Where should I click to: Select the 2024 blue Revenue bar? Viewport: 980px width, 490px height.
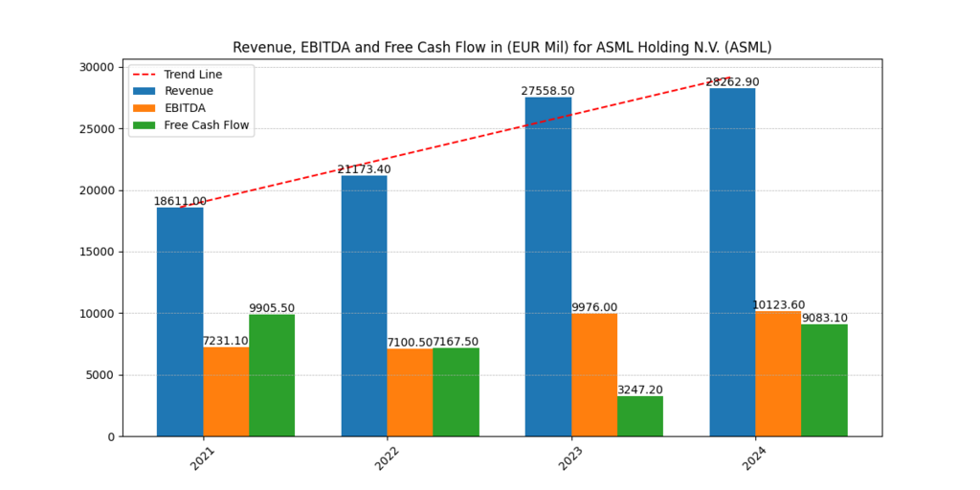[x=732, y=262]
